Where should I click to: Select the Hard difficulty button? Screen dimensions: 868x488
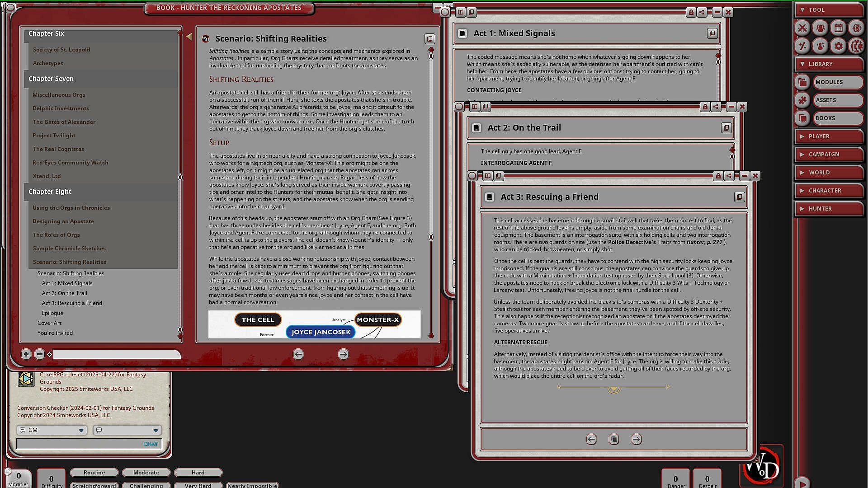tap(198, 473)
